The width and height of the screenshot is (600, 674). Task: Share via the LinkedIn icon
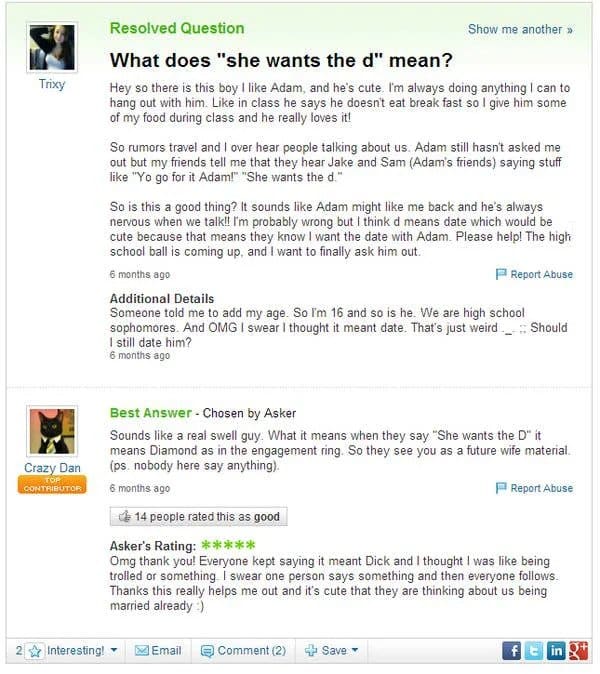555,650
